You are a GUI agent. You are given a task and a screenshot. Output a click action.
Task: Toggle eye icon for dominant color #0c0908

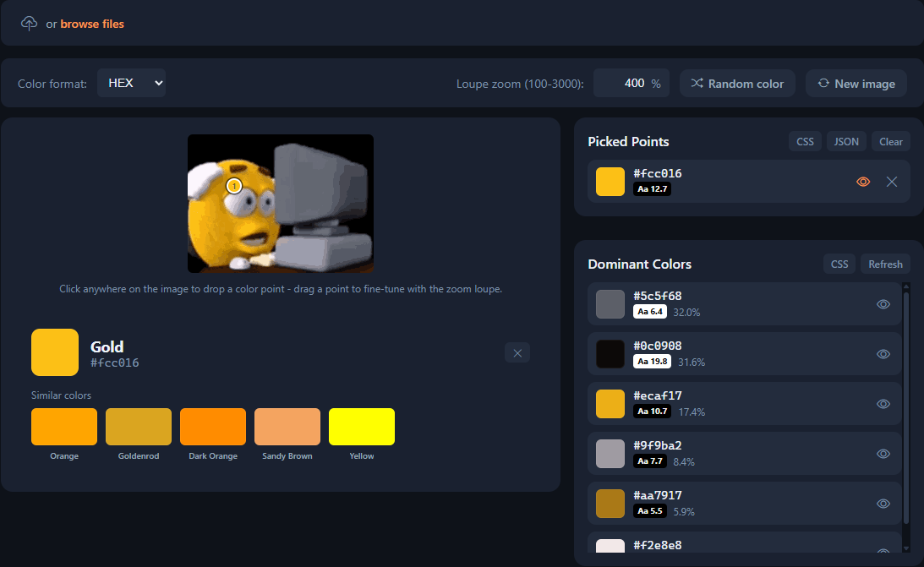click(x=883, y=354)
